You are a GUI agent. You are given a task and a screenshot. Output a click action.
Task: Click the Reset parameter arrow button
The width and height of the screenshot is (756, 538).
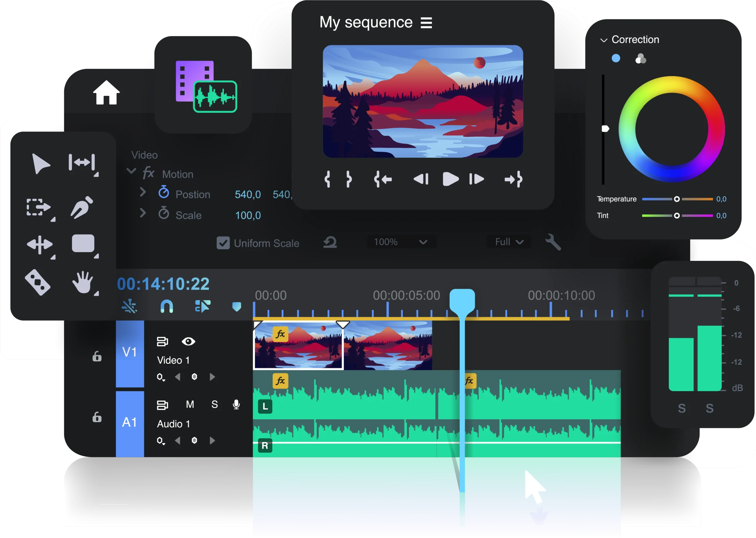[x=330, y=242]
